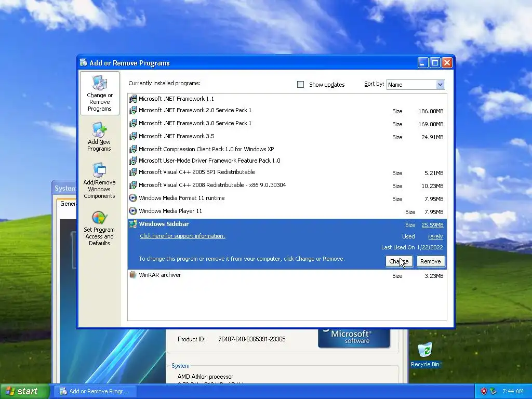This screenshot has width=532, height=399.
Task: Click the .NET Framework 3.0 Service Pack 1 icon
Action: click(133, 123)
